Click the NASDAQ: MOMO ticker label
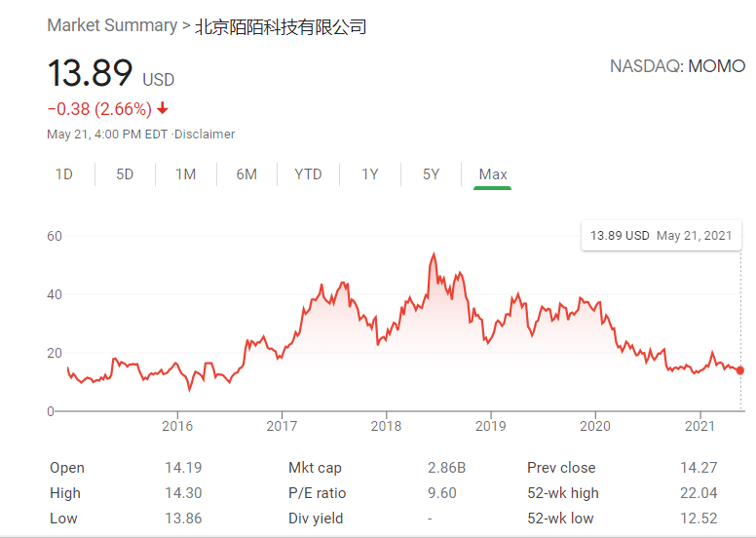 tap(677, 66)
